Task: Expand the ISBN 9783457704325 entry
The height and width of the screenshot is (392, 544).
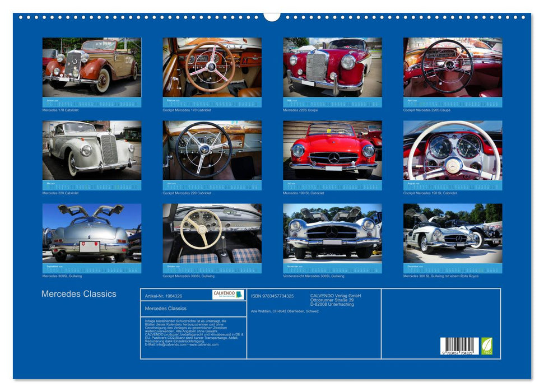Action: coord(272,296)
